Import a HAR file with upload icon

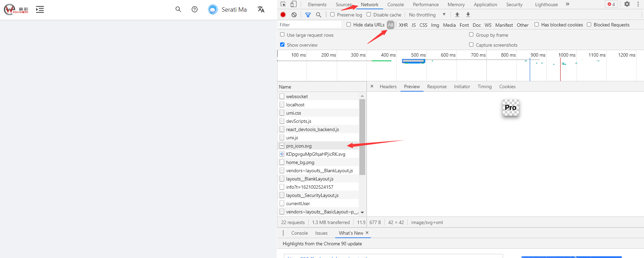[x=457, y=14]
